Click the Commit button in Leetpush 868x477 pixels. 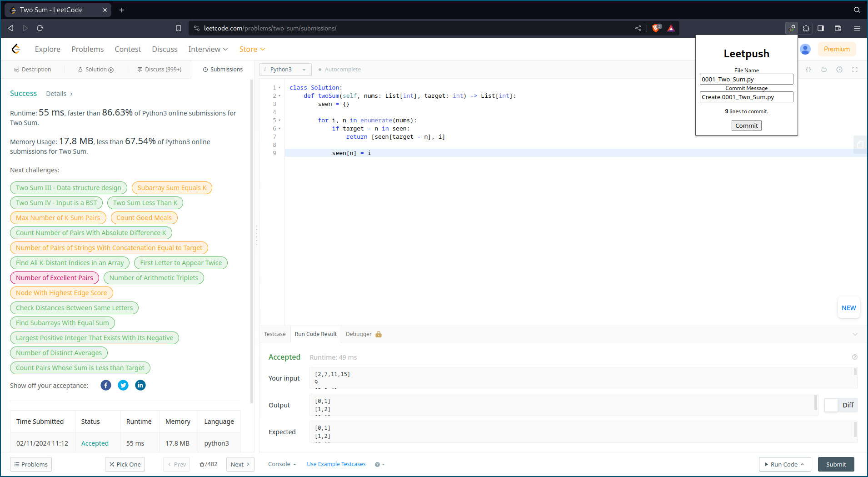(747, 126)
